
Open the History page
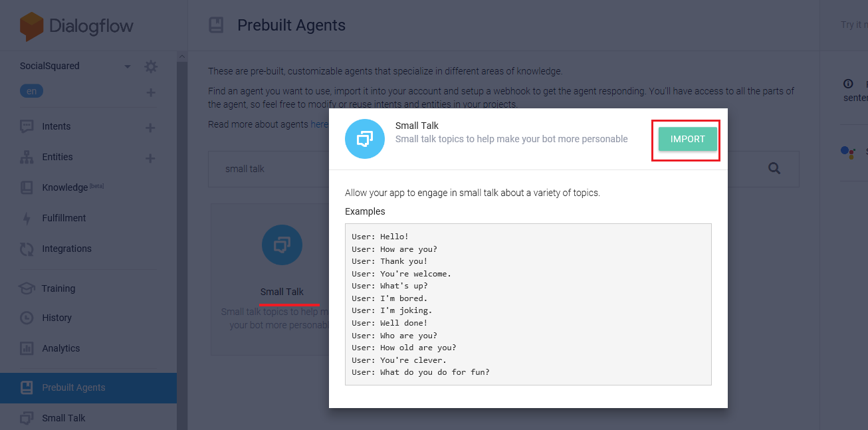pos(56,318)
